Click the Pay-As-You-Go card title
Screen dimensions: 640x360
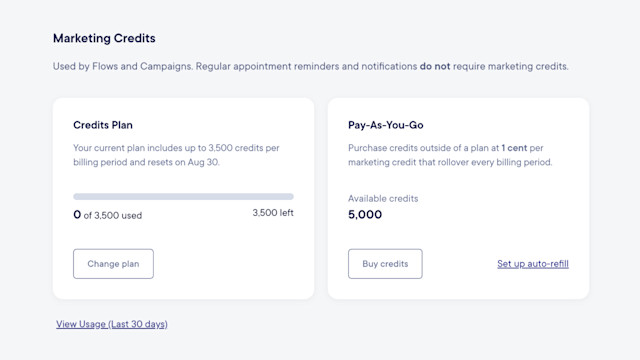point(386,125)
